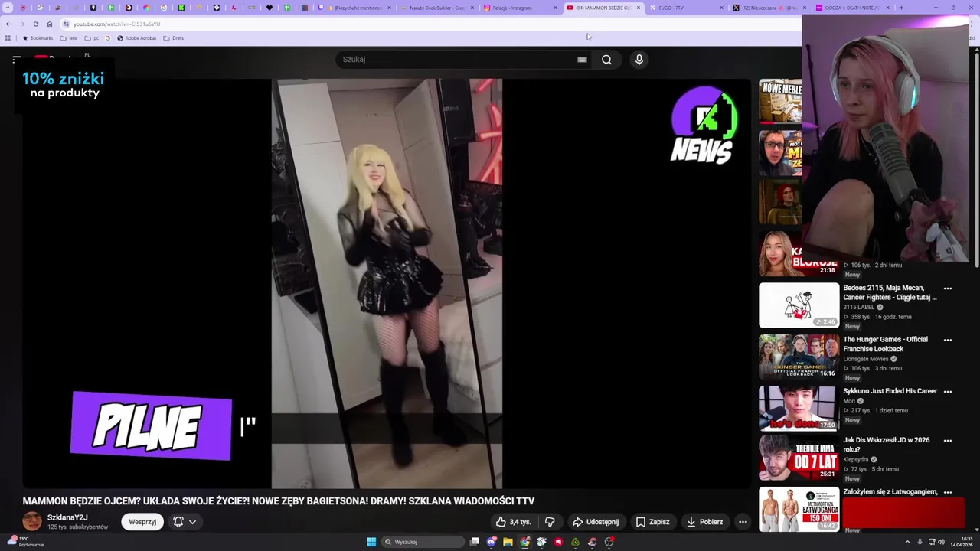The height and width of the screenshot is (551, 980).
Task: Open options for The Hunger Games Lookback video
Action: click(x=948, y=340)
